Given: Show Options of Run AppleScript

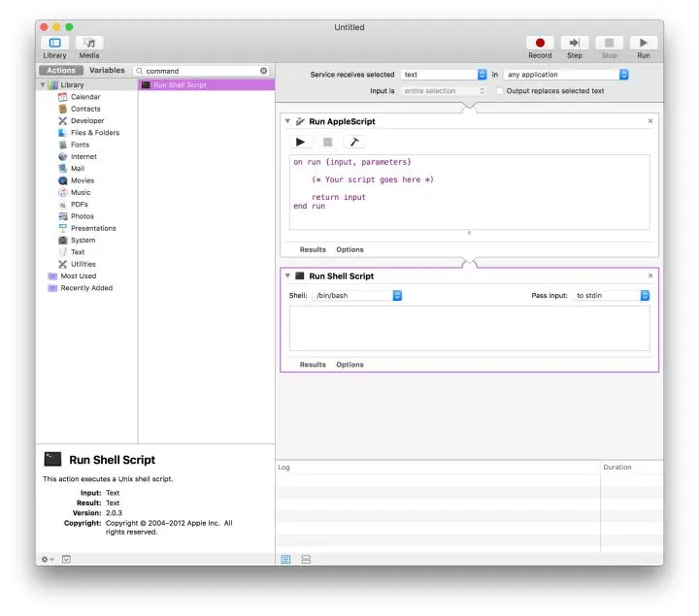Looking at the screenshot, I should [349, 249].
